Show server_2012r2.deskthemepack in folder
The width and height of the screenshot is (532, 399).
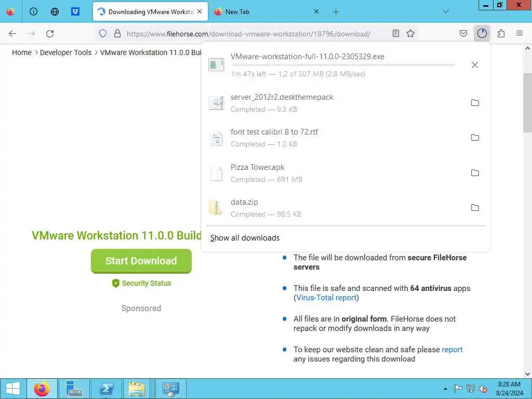(x=475, y=102)
